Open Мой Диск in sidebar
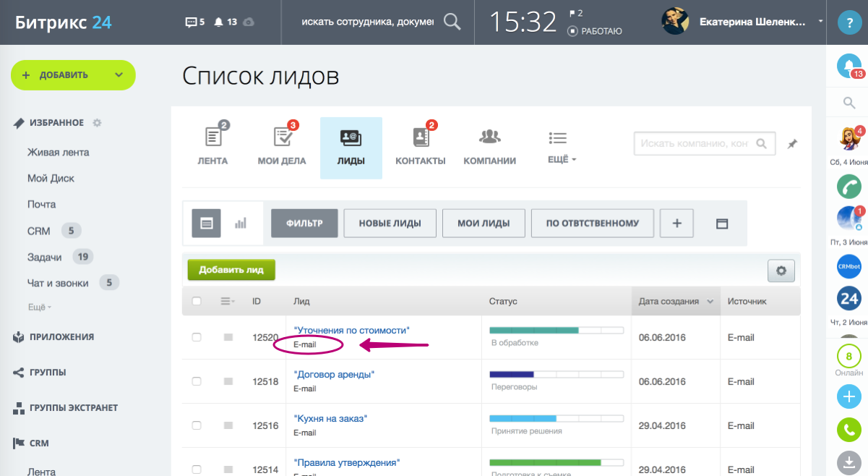Screen dimensions: 868x476 (x=51, y=179)
